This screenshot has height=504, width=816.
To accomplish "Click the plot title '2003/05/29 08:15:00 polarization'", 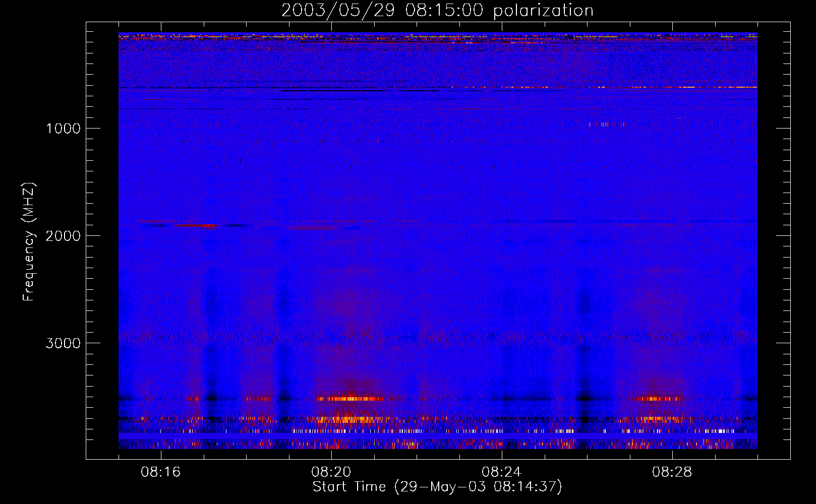I will (x=437, y=10).
